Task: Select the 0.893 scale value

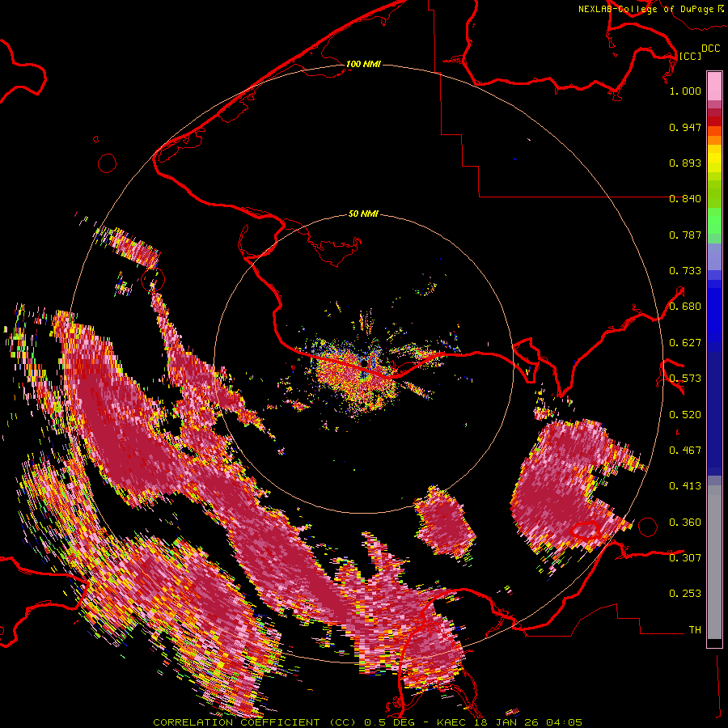Action: pyautogui.click(x=685, y=163)
